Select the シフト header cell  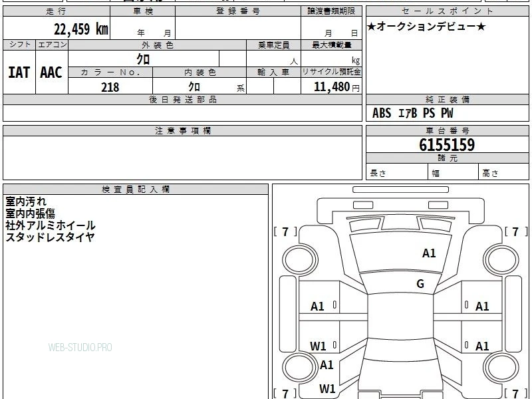click(19, 45)
